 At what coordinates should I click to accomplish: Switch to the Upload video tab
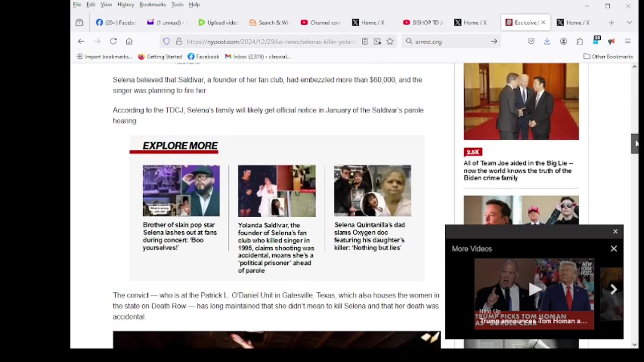click(218, 22)
